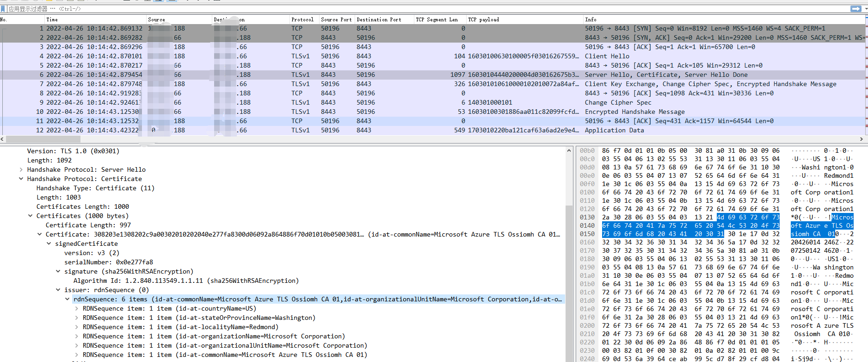This screenshot has height=362, width=868.
Task: Sort packets by the Protocol column
Action: tap(302, 19)
